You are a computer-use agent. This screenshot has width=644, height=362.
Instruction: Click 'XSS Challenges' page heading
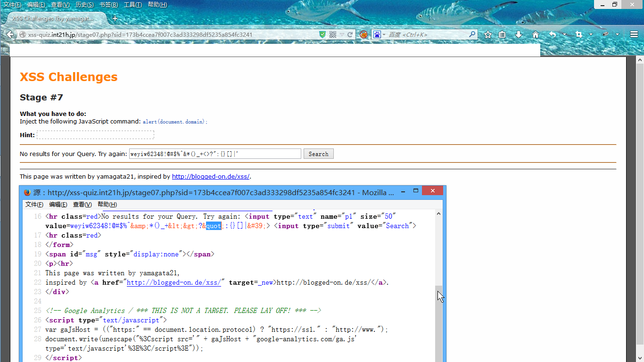coord(69,77)
